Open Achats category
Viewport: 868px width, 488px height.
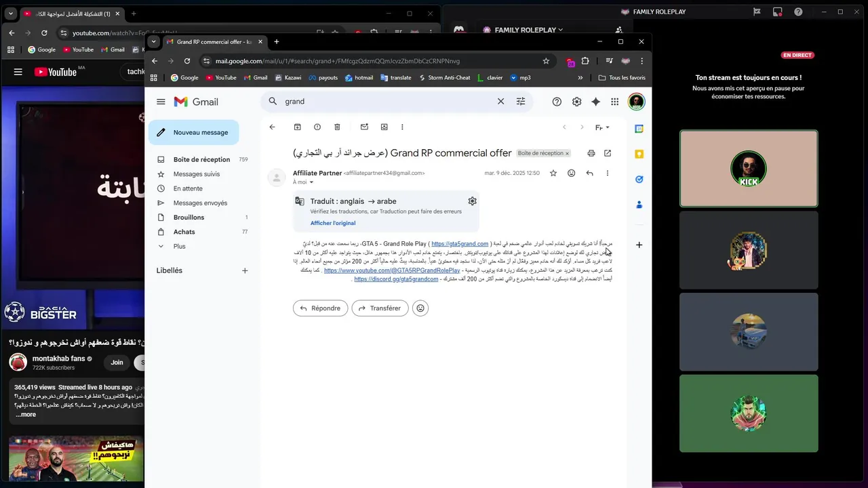click(184, 232)
